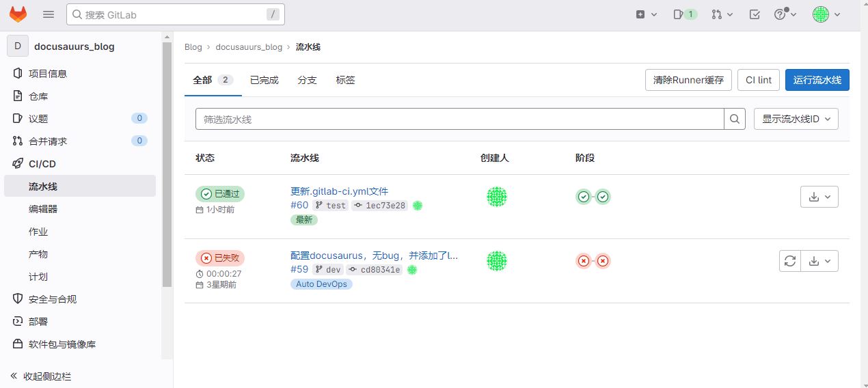The height and width of the screenshot is (388, 868).
Task: Open the user avatar menu
Action: 826,14
